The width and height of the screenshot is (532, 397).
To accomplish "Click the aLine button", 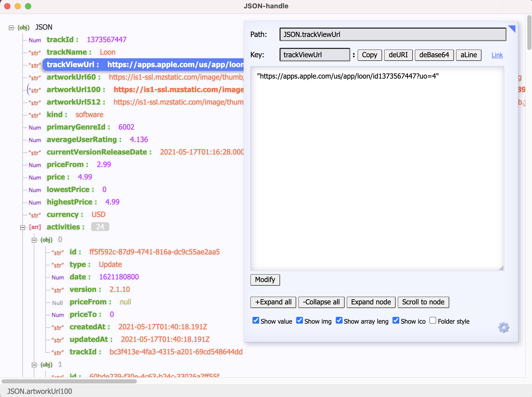I will (x=469, y=55).
